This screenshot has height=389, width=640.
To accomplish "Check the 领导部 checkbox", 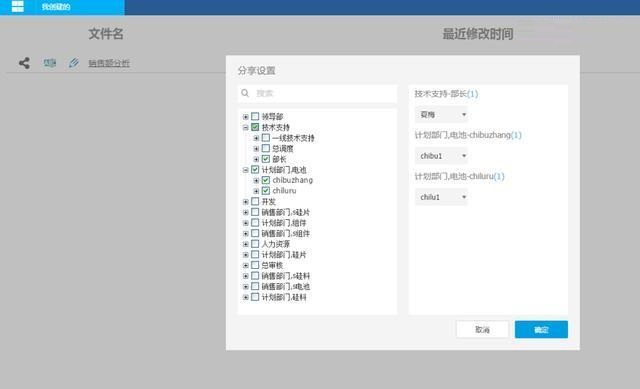I will [255, 116].
